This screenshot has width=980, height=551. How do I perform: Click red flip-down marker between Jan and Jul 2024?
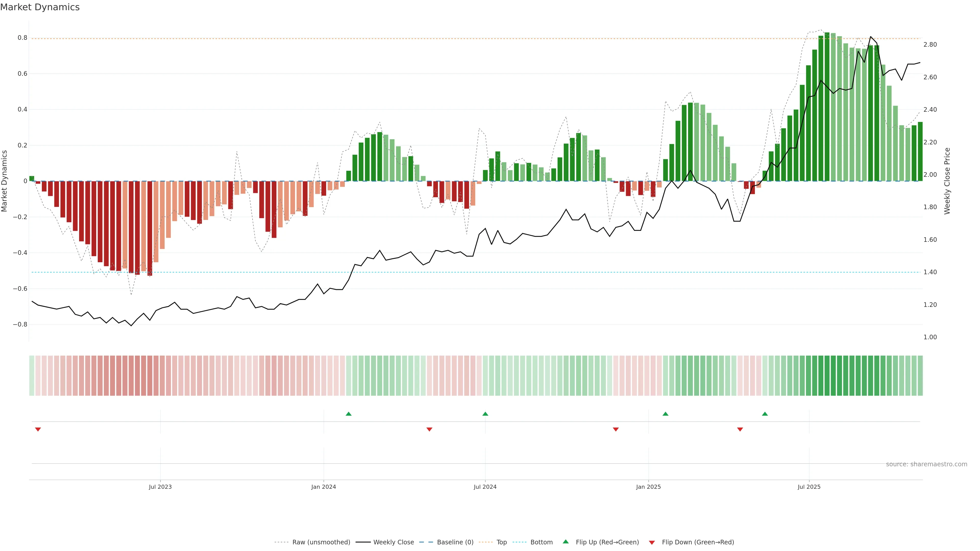pos(430,429)
